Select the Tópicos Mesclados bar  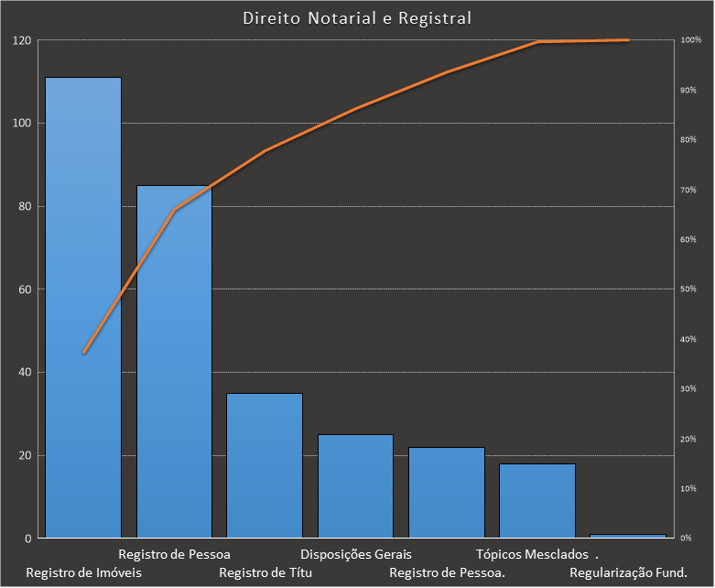537,501
